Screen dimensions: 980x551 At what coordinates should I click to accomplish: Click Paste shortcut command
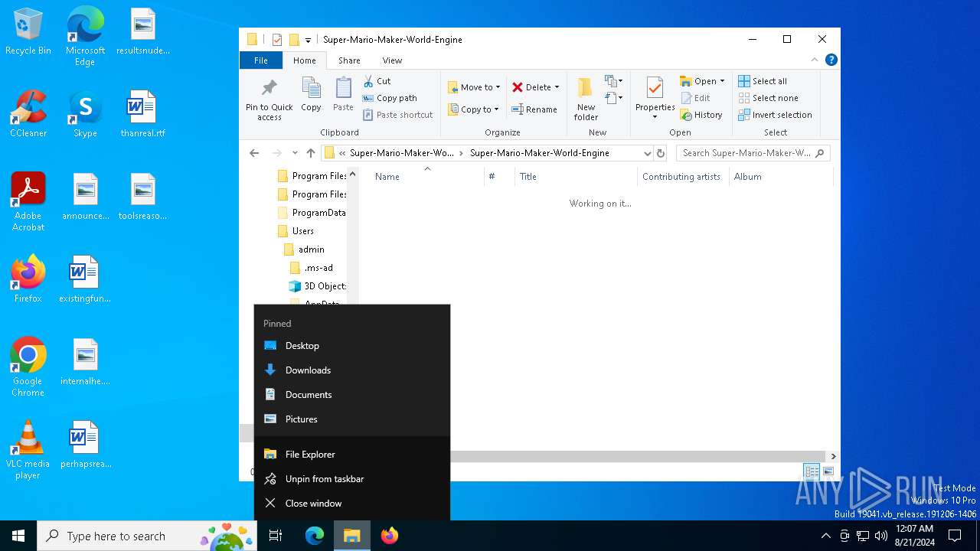coord(398,115)
